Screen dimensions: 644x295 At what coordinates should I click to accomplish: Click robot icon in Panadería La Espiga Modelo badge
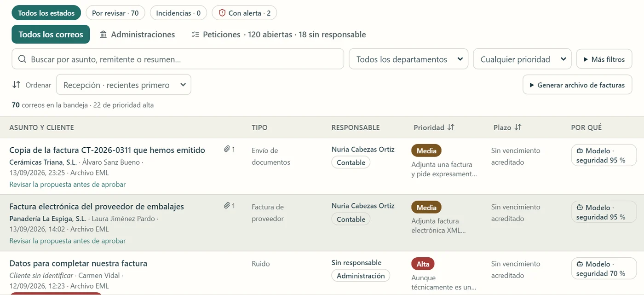[x=580, y=208]
